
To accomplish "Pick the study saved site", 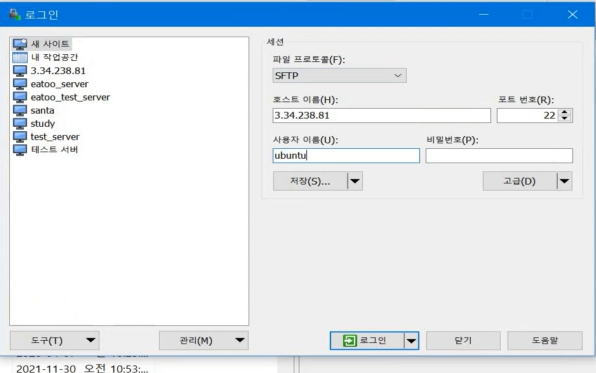I will 43,124.
